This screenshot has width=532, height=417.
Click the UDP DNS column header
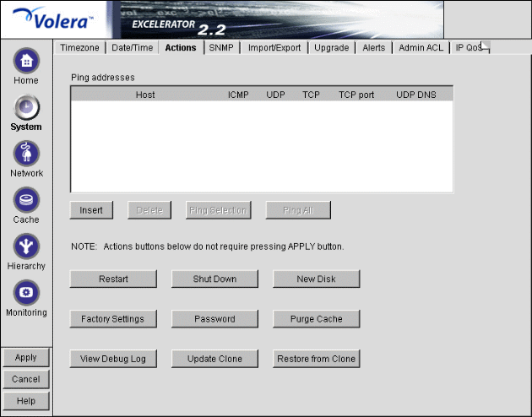click(x=416, y=95)
